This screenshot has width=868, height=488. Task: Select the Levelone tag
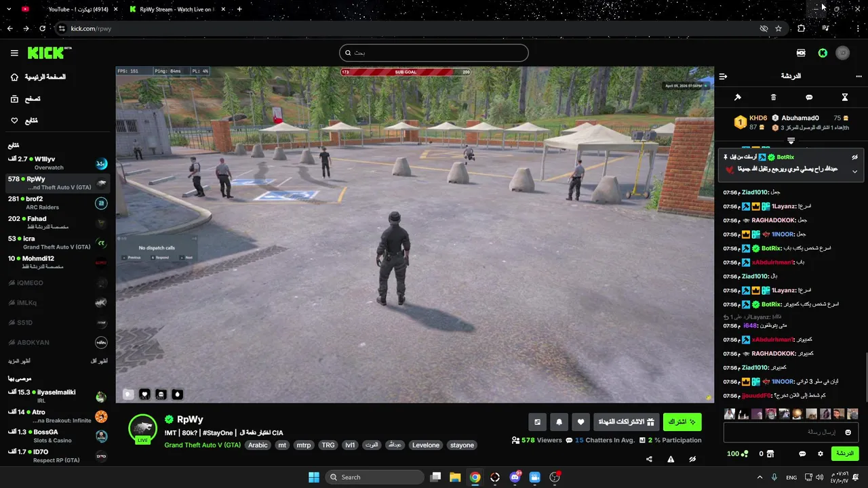click(426, 445)
